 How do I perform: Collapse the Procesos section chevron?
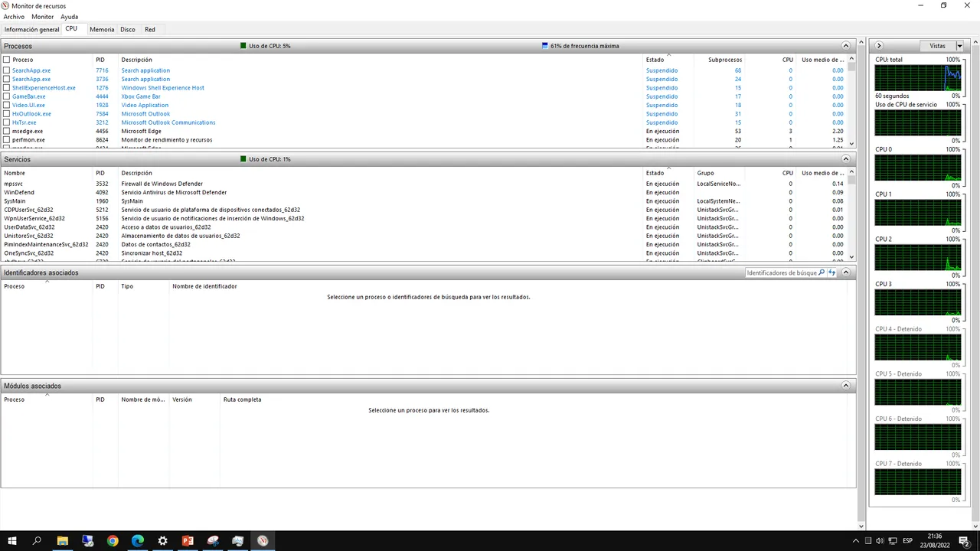pos(846,46)
